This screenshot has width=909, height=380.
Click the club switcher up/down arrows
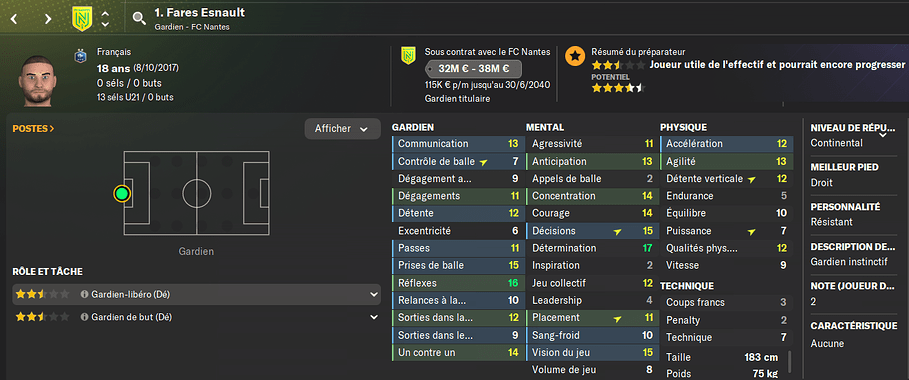(105, 19)
